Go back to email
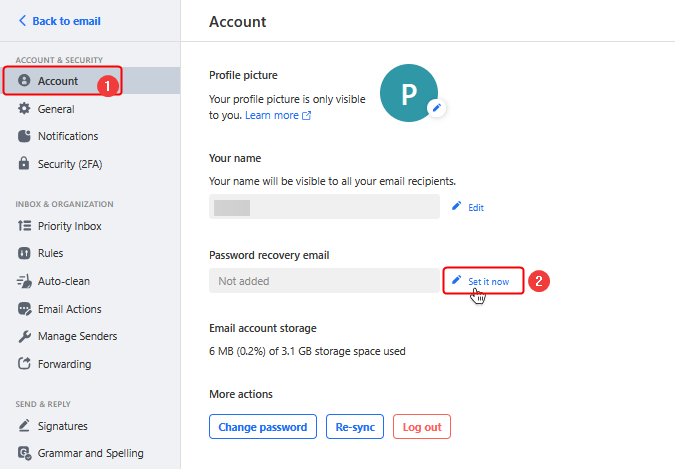 pos(59,21)
